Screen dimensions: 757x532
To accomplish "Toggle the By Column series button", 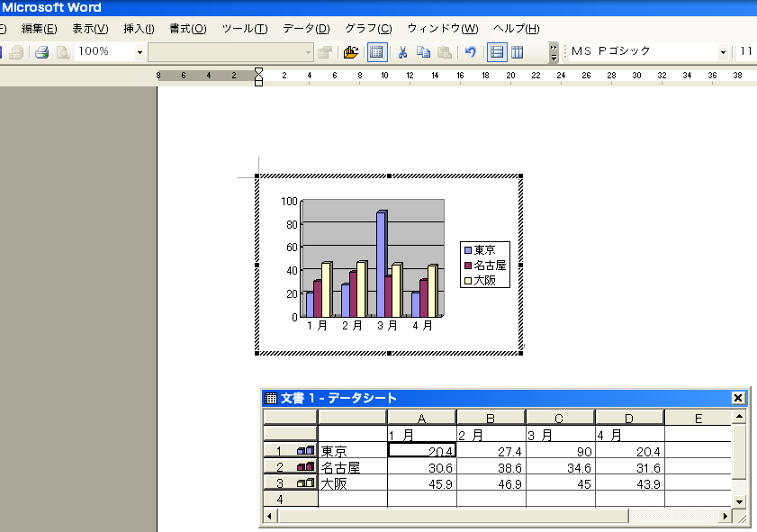I will coord(517,51).
